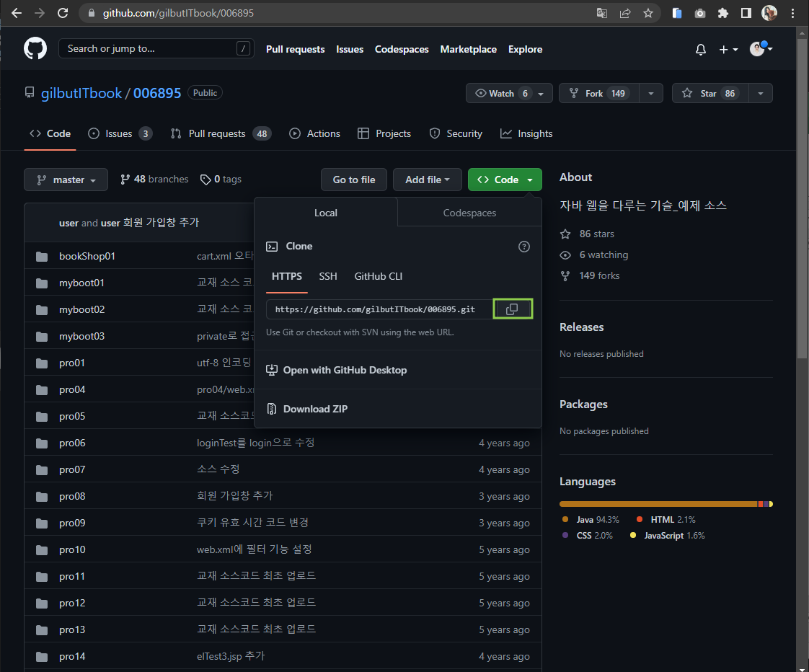
Task: Open the browser side panel icon
Action: coord(746,14)
